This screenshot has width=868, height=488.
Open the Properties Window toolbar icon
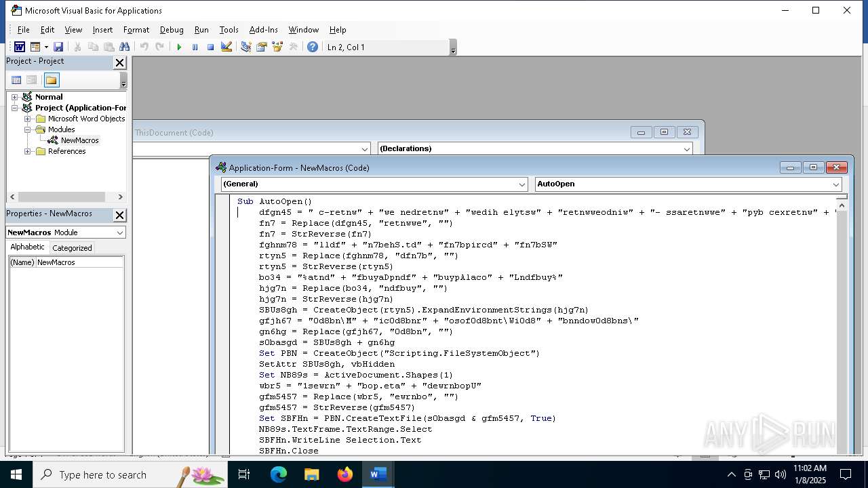(261, 47)
